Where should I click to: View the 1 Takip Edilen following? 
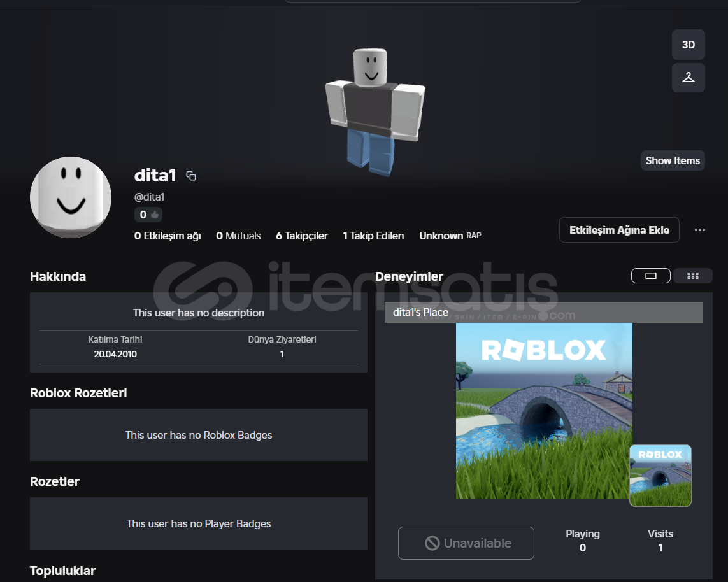pyautogui.click(x=373, y=236)
